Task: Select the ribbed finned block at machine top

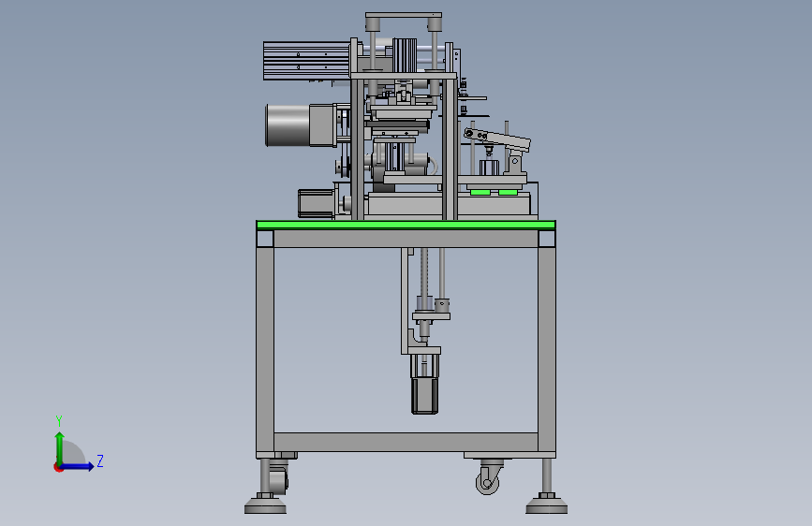Action: point(307,61)
